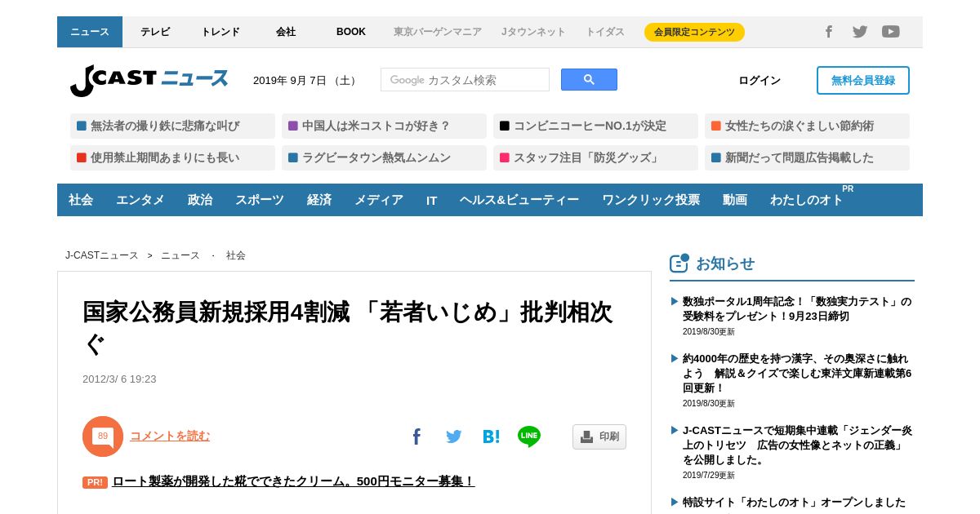Image resolution: width=980 pixels, height=514 pixels.
Task: Open headline コンビニコーヒーNO.1が決定
Action: point(595,126)
